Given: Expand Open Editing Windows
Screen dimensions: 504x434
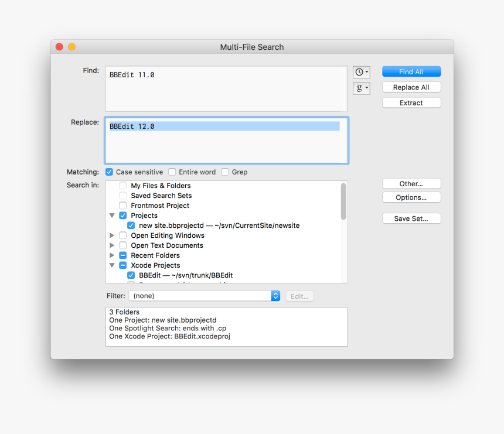Looking at the screenshot, I should (112, 235).
